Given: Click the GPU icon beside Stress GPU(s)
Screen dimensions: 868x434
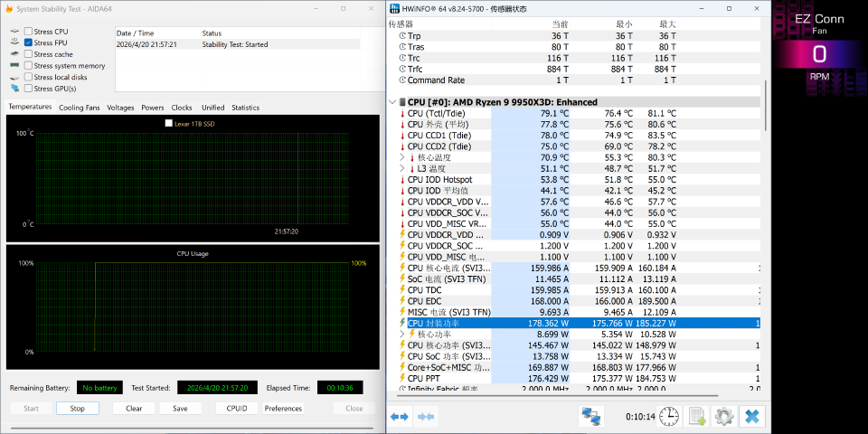Looking at the screenshot, I should [14, 89].
